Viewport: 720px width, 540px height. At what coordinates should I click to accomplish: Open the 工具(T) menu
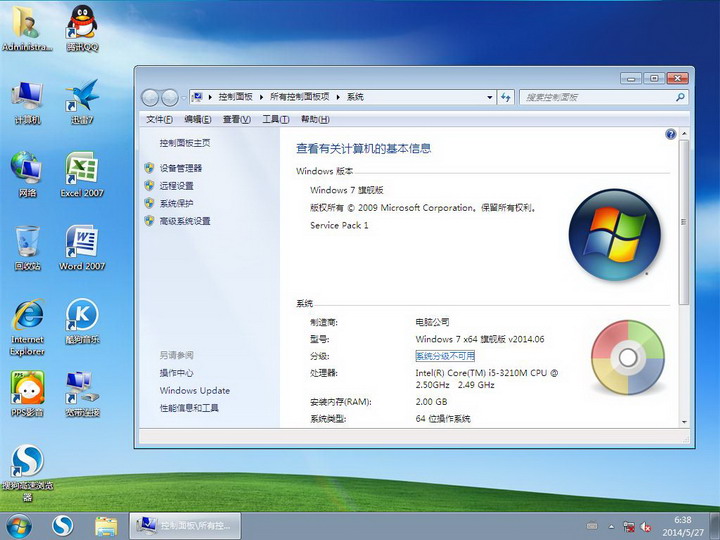pyautogui.click(x=276, y=119)
